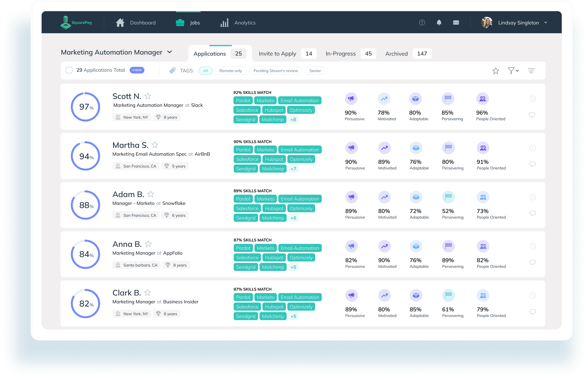The width and height of the screenshot is (588, 380).
Task: Star candidate Martha S.
Action: click(x=155, y=145)
